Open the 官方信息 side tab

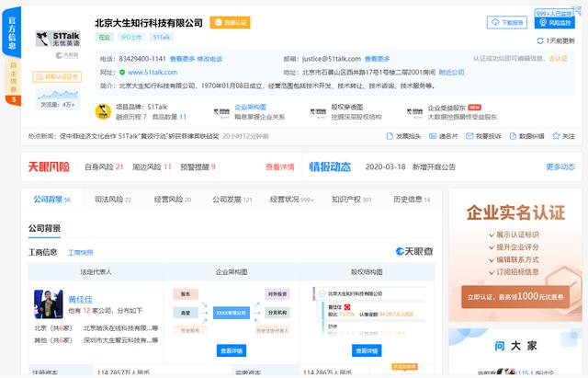click(x=12, y=33)
